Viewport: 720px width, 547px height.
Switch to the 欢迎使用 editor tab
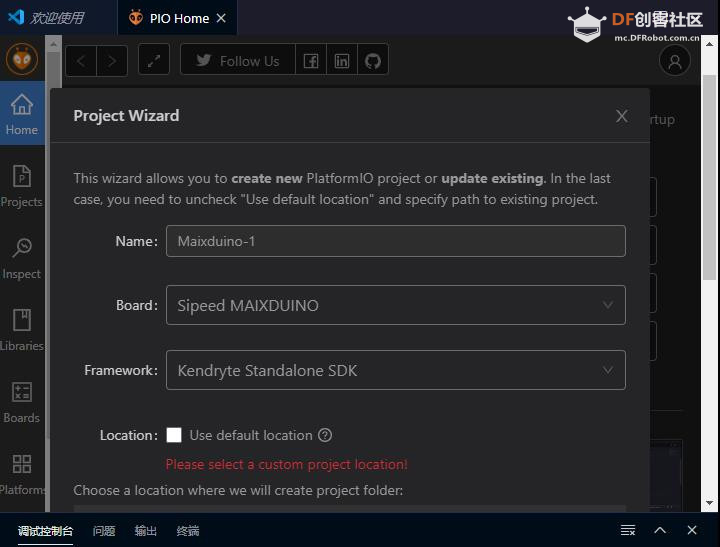point(57,18)
